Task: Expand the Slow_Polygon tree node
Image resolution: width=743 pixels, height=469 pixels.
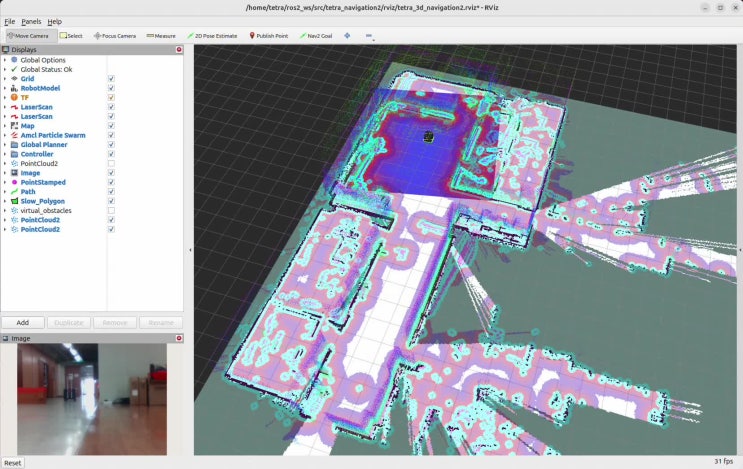Action: [x=5, y=201]
